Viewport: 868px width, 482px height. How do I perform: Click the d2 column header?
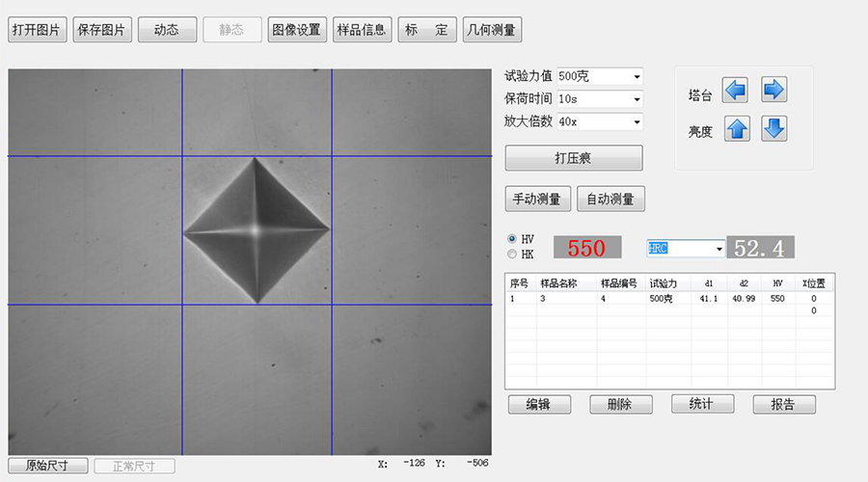point(744,283)
